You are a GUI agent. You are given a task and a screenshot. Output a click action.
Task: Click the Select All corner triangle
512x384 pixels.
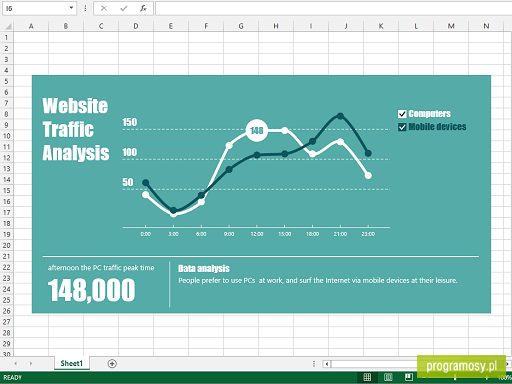[x=7, y=26]
